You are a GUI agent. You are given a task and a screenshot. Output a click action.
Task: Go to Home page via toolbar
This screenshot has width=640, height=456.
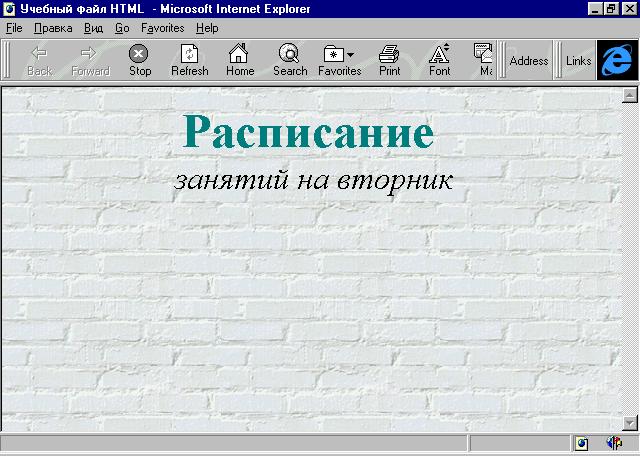coord(240,60)
